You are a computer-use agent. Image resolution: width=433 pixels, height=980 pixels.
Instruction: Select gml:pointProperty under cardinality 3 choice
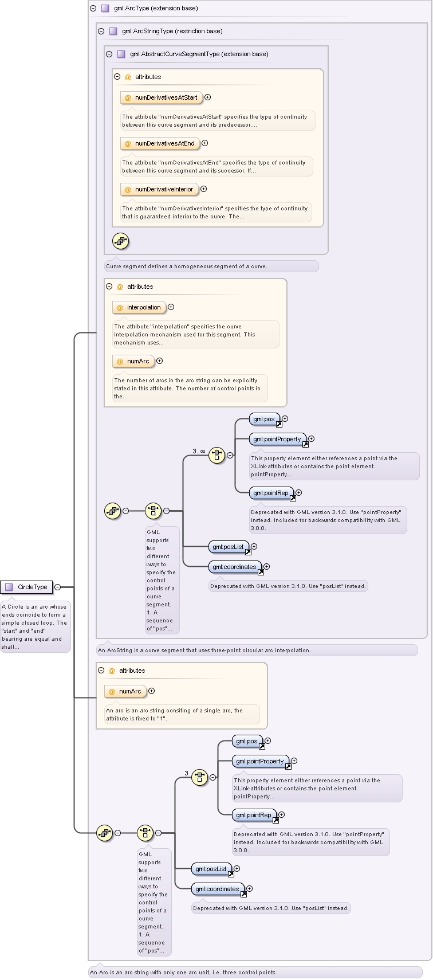261,762
